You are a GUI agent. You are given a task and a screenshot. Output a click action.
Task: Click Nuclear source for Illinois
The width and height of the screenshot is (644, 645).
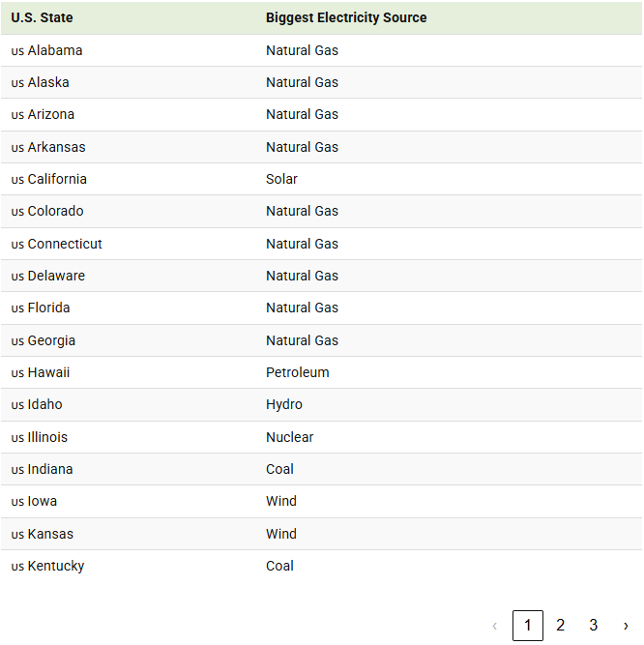click(289, 437)
